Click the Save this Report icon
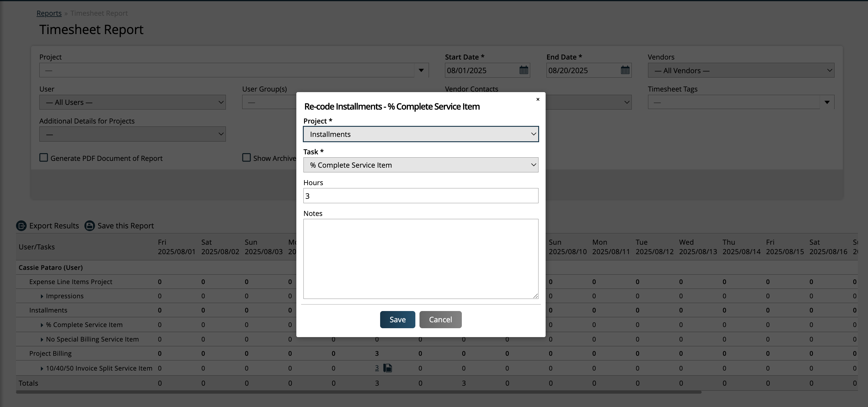The image size is (868, 407). 90,226
